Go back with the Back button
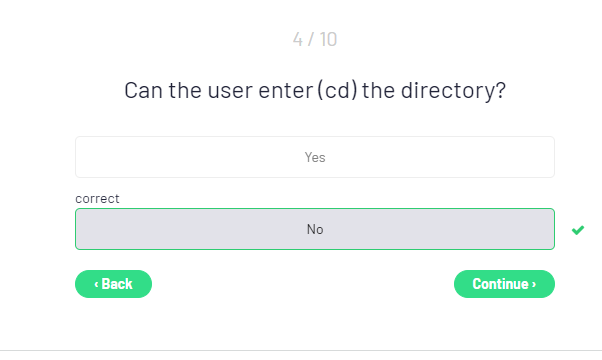The width and height of the screenshot is (602, 360). point(113,284)
